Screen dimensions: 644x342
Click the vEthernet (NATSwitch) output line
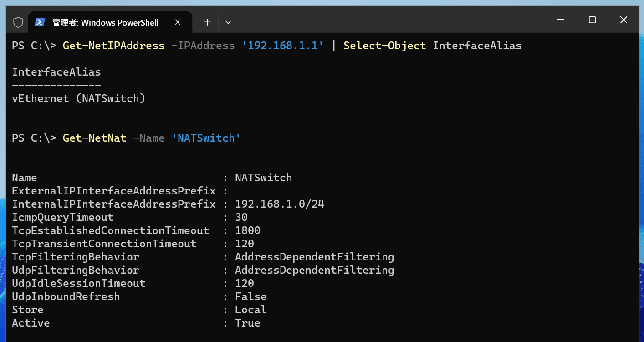79,98
